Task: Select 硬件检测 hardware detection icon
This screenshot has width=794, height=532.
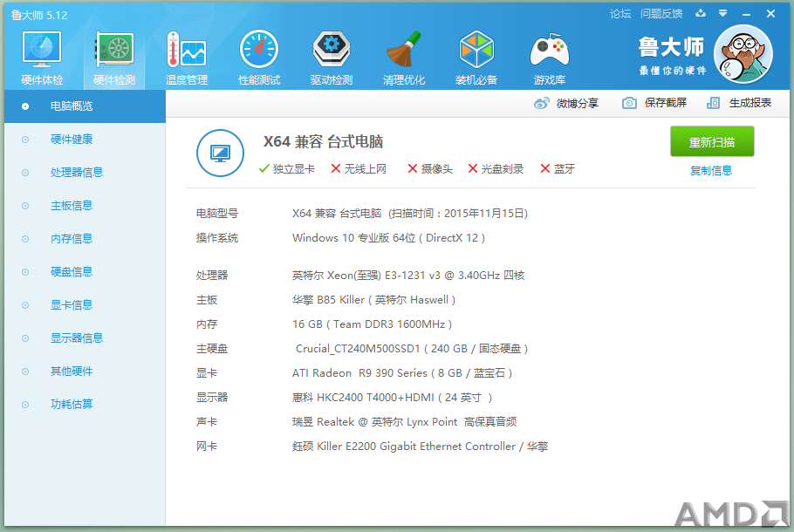Action: (114, 49)
